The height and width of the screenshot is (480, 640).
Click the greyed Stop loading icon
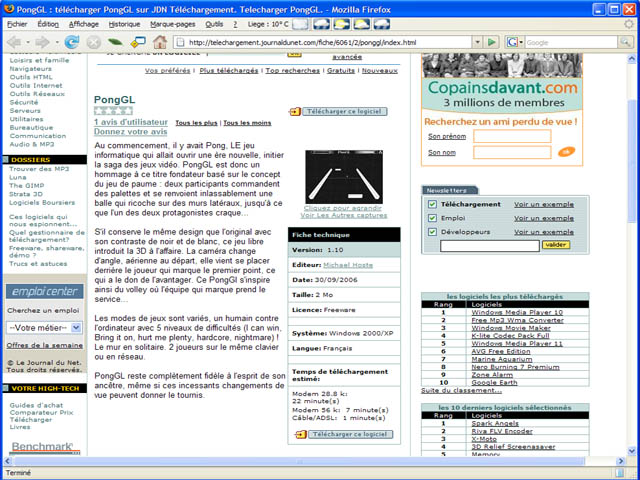pyautogui.click(x=93, y=42)
